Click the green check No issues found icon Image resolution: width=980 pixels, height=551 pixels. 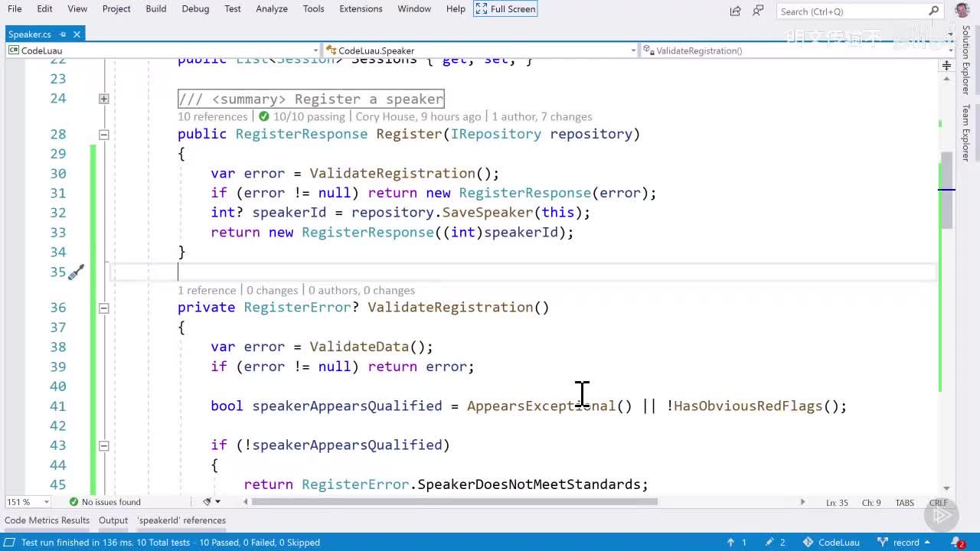[73, 502]
